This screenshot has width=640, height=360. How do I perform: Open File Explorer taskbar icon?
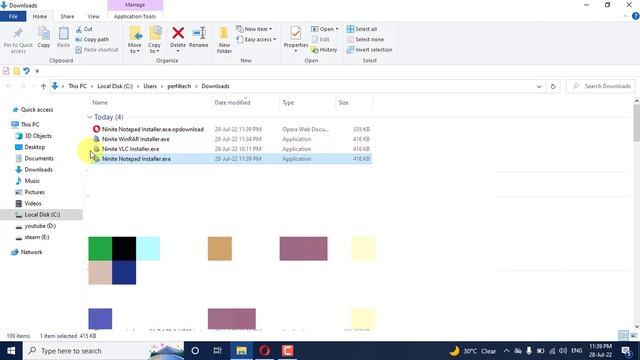(241, 351)
